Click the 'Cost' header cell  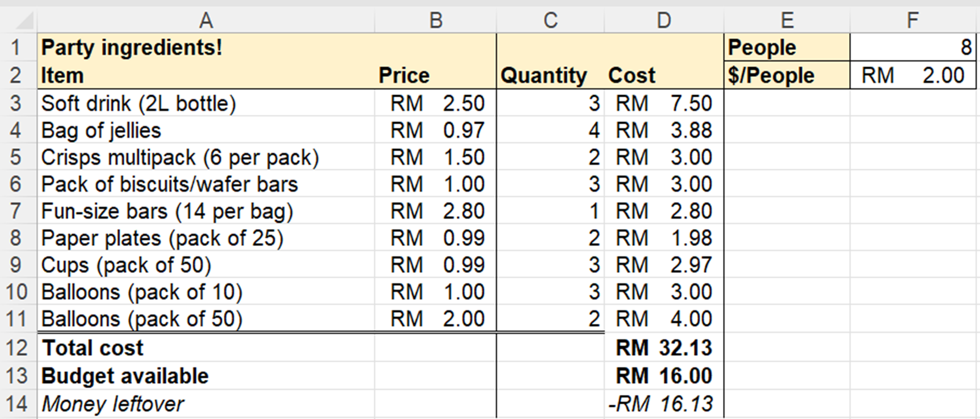pyautogui.click(x=664, y=75)
